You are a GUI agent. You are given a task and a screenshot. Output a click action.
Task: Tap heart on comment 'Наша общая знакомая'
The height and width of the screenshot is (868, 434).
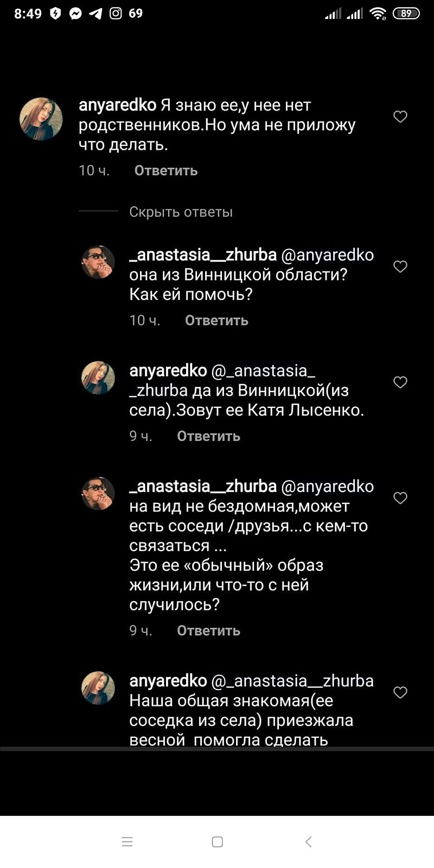pos(400,692)
